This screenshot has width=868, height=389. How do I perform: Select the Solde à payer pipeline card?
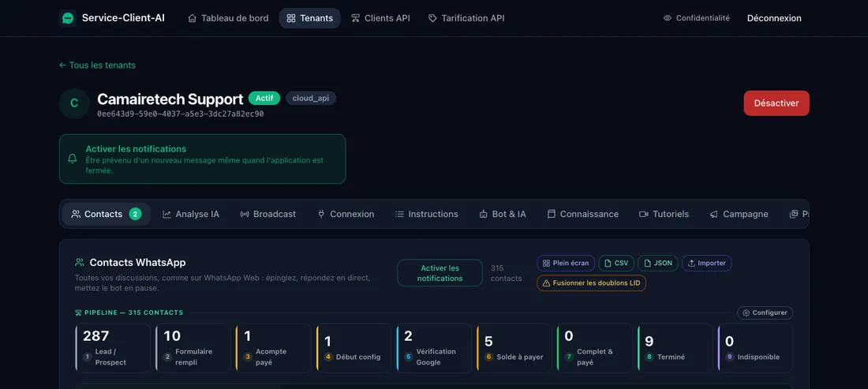(x=514, y=348)
